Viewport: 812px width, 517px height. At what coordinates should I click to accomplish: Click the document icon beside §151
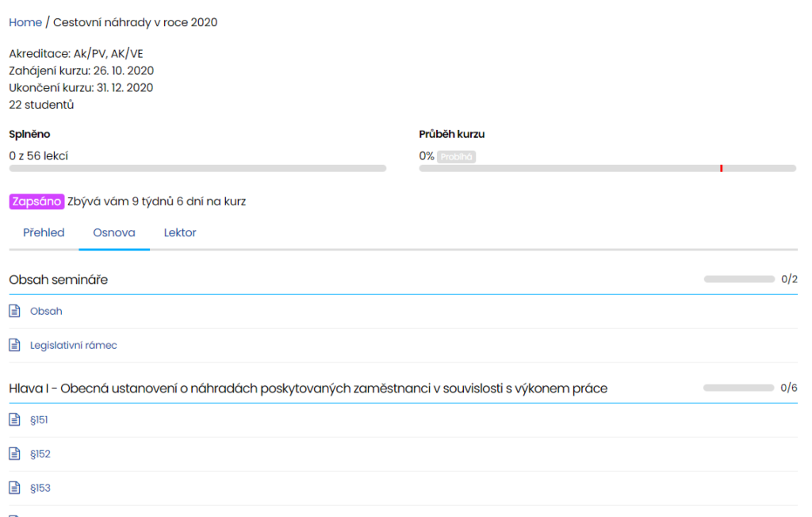(14, 420)
